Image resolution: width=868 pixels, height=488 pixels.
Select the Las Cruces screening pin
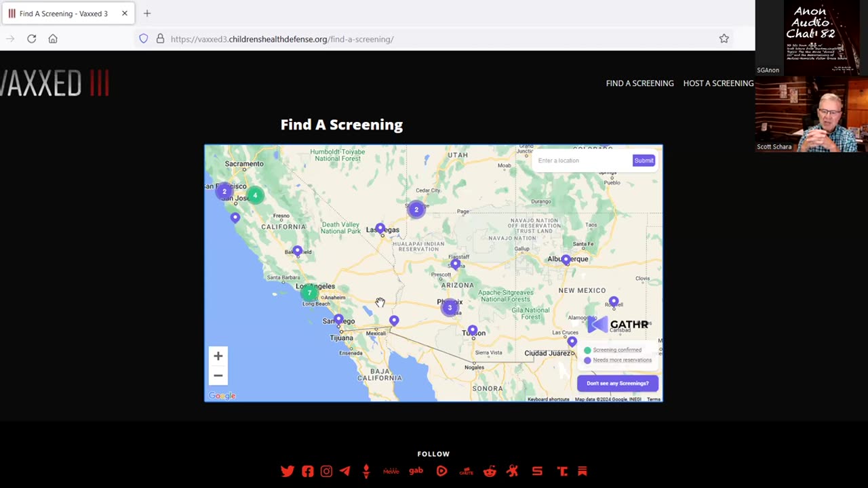click(572, 342)
